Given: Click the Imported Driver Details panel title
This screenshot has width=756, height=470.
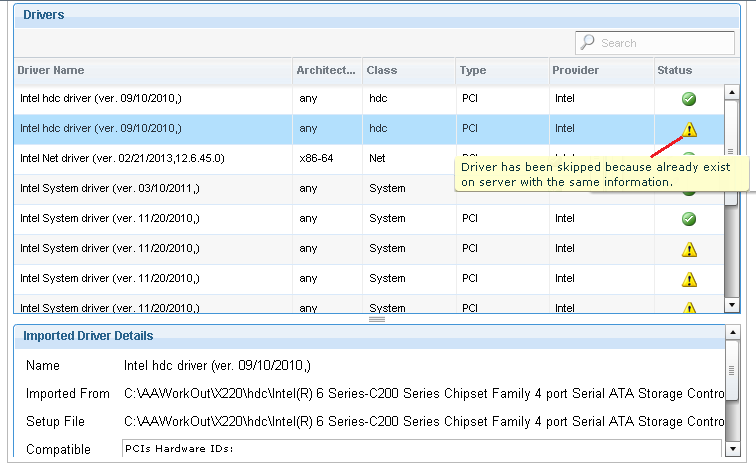Looking at the screenshot, I should click(88, 336).
